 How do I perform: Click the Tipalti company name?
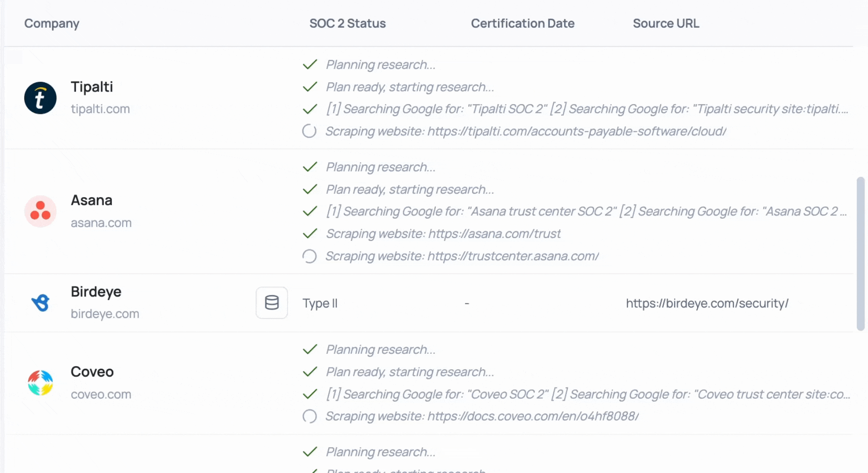92,87
